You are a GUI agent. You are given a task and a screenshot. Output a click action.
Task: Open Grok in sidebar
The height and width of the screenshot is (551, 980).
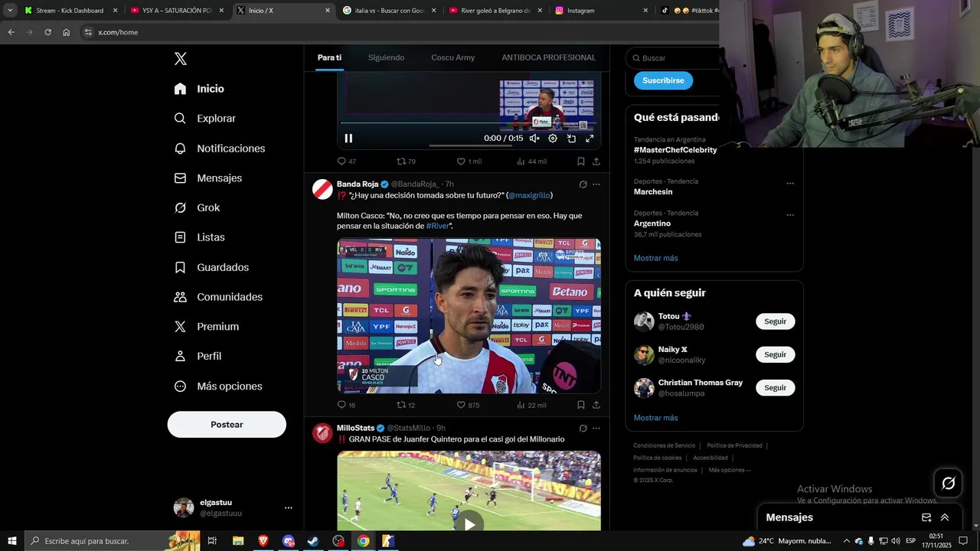(x=197, y=207)
